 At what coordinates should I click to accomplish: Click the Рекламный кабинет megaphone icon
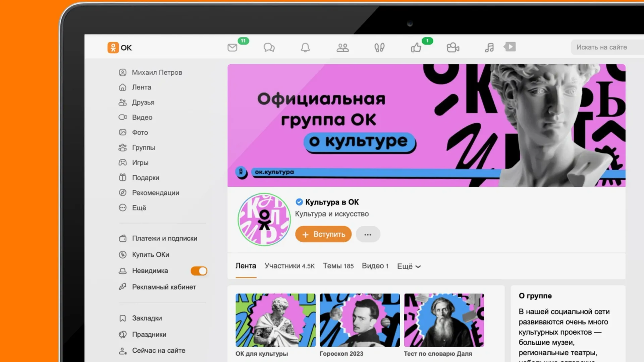pos(123,287)
